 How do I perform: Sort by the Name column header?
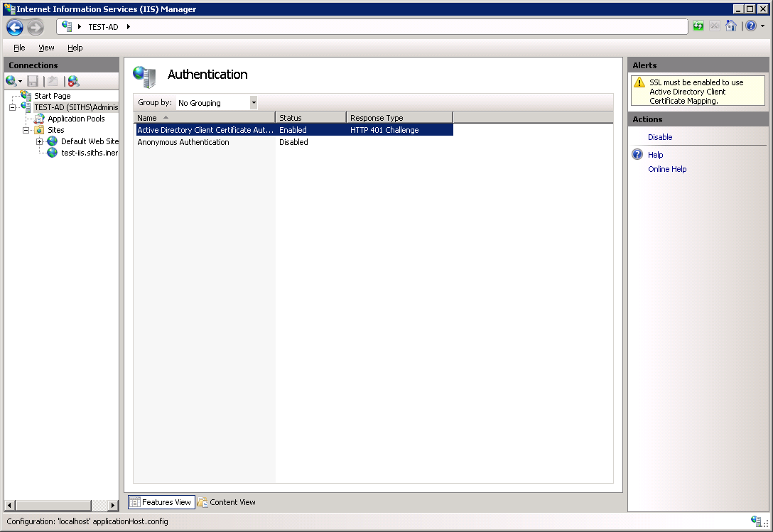click(x=205, y=118)
